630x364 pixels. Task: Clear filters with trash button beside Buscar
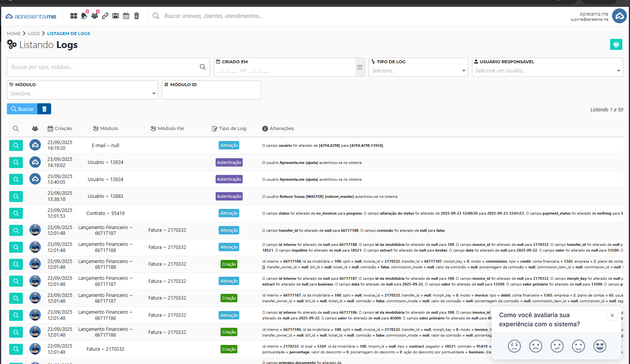(44, 109)
